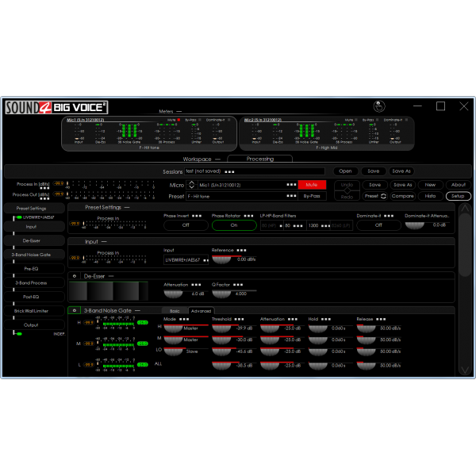Click the Sessions name field 'test (not saved)'
The height and width of the screenshot is (476, 476).
tap(255, 171)
